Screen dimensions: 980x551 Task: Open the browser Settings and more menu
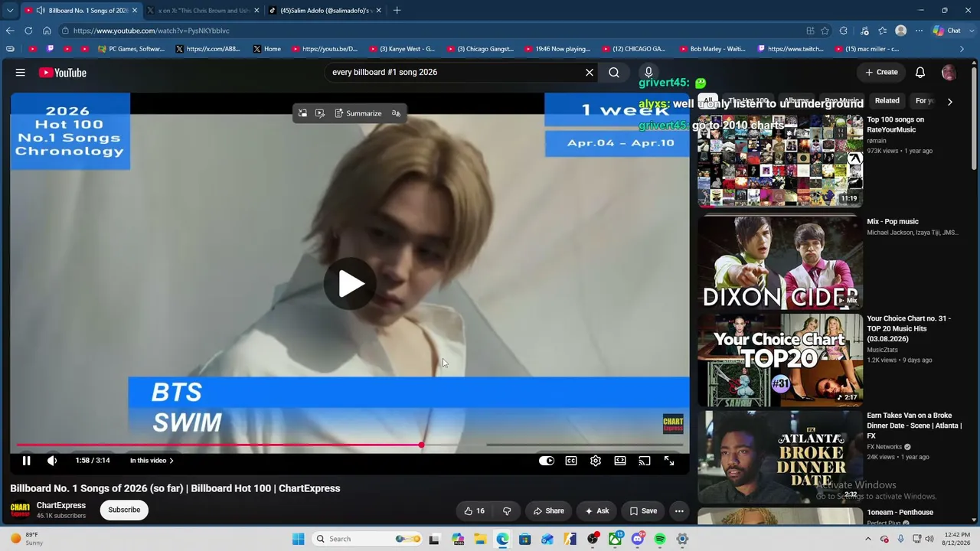919,31
